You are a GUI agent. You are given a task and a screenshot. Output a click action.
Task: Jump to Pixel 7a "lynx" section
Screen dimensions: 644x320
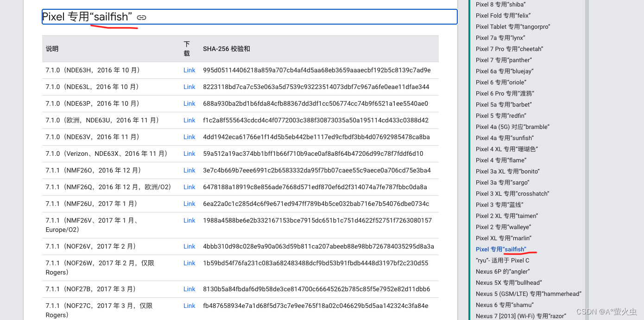[500, 38]
